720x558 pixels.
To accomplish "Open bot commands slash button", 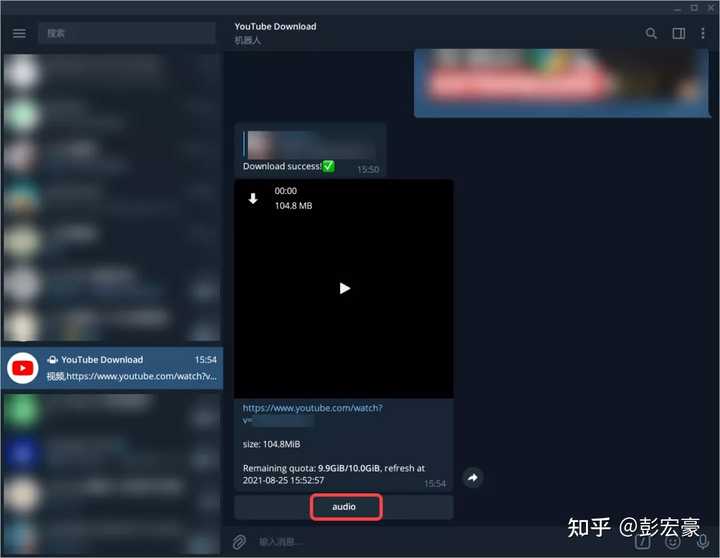I will tap(642, 542).
